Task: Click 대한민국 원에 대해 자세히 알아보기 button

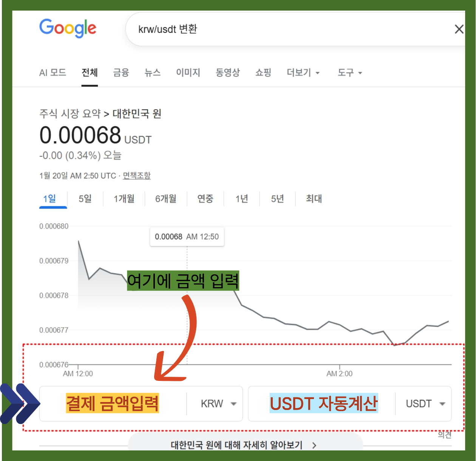Action: [236, 445]
